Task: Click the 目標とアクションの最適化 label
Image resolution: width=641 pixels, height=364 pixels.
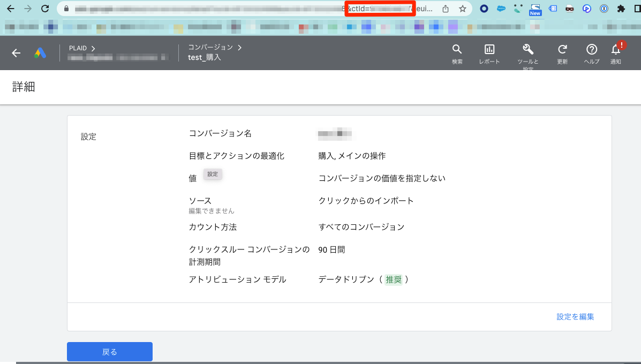Action: coord(236,156)
